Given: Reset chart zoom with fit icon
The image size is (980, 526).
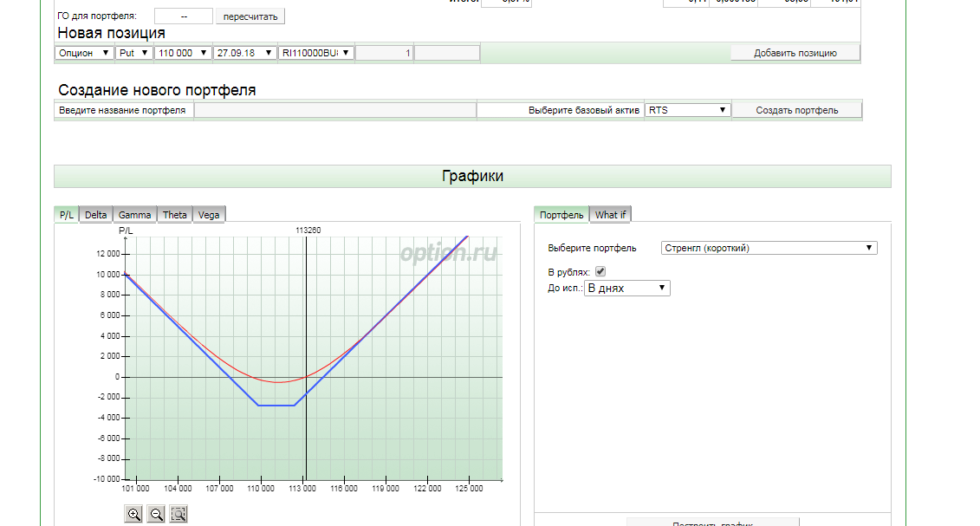Looking at the screenshot, I should (x=178, y=514).
